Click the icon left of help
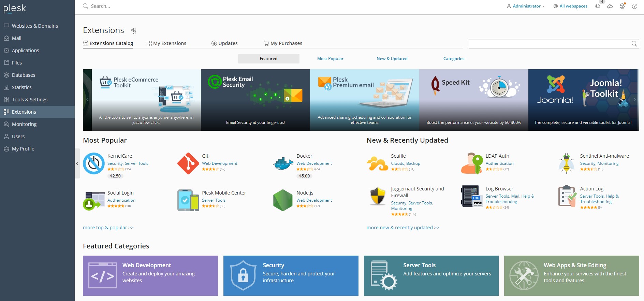This screenshot has height=301, width=644. (x=622, y=6)
